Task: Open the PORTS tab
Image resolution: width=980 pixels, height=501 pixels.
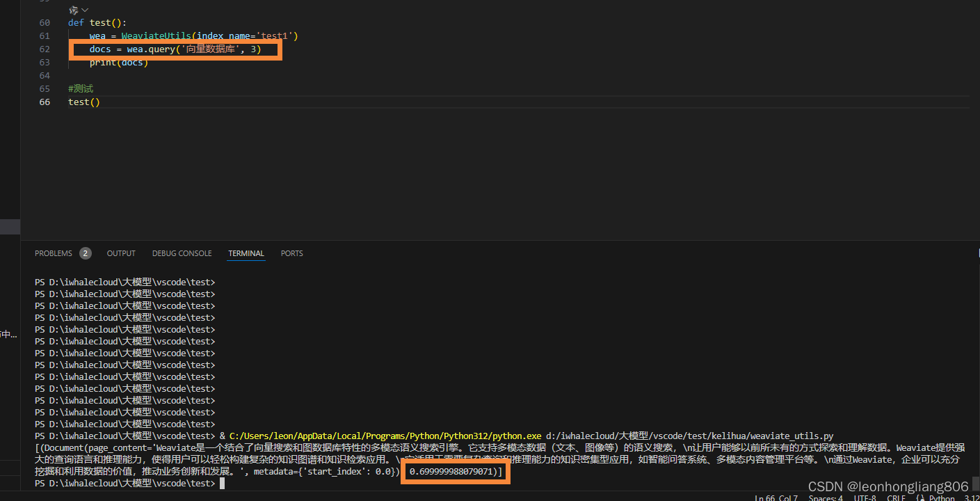Action: tap(292, 253)
